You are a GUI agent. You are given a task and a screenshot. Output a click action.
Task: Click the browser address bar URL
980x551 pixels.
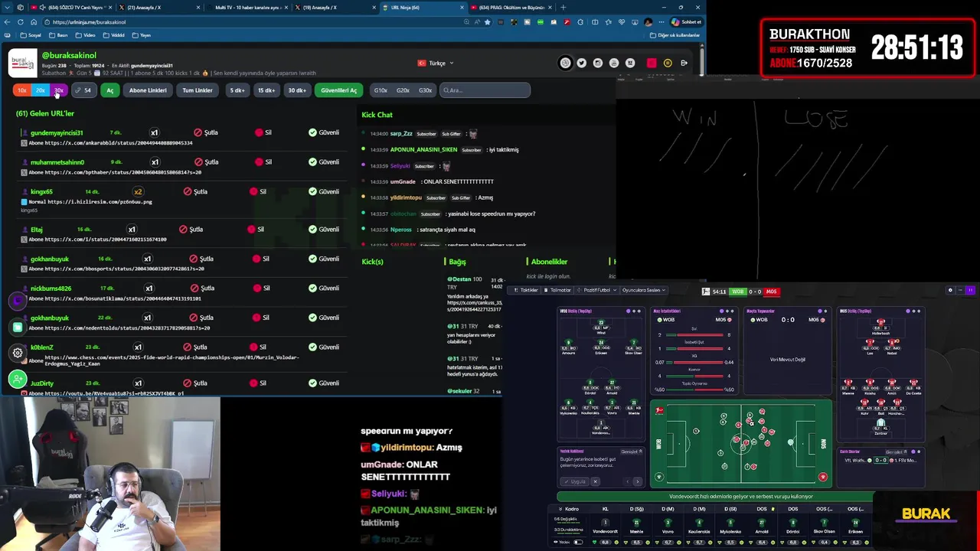click(90, 22)
